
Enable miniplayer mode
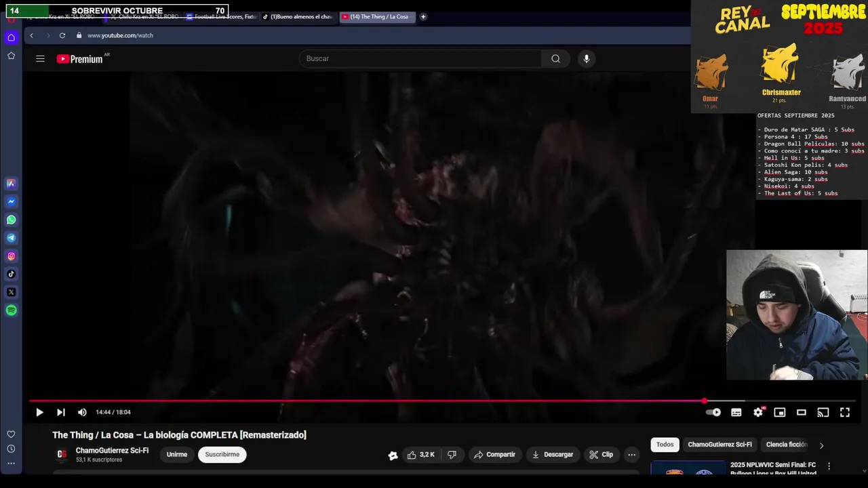(780, 412)
